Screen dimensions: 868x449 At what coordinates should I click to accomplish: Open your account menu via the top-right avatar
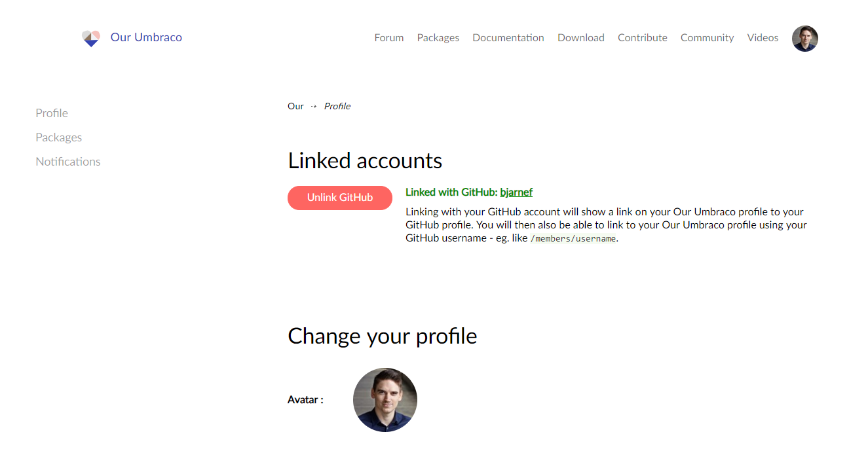point(804,39)
